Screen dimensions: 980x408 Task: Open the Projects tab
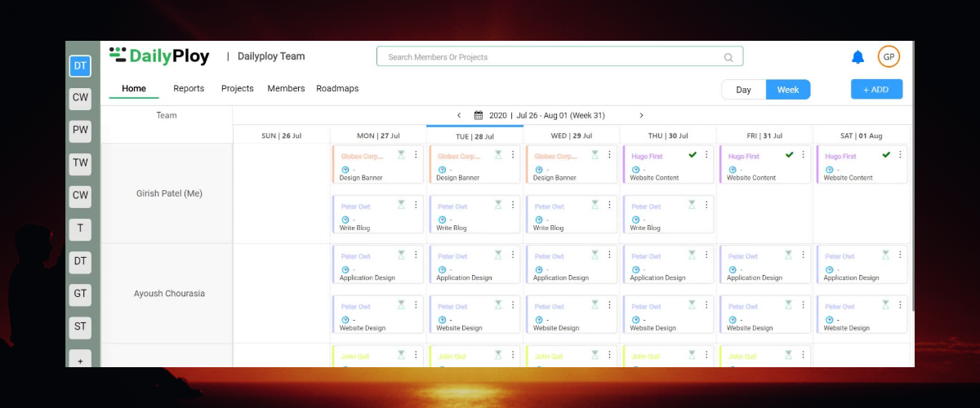click(238, 89)
